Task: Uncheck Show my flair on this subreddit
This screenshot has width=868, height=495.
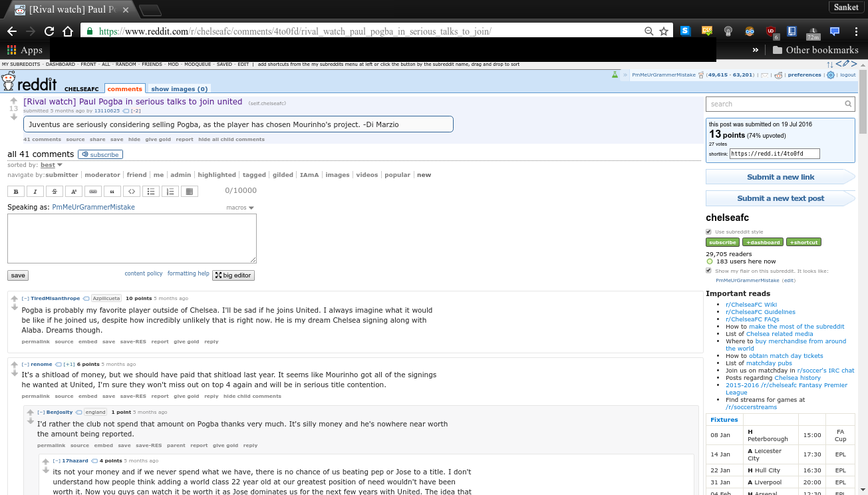Action: coord(709,271)
